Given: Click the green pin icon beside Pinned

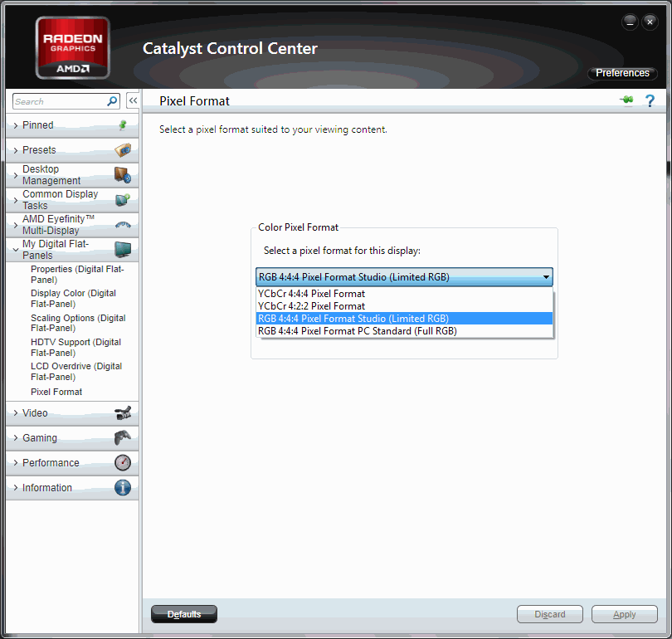Looking at the screenshot, I should click(123, 125).
